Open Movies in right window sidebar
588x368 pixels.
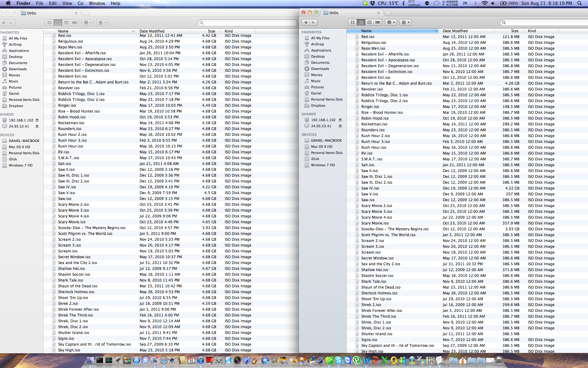point(316,75)
